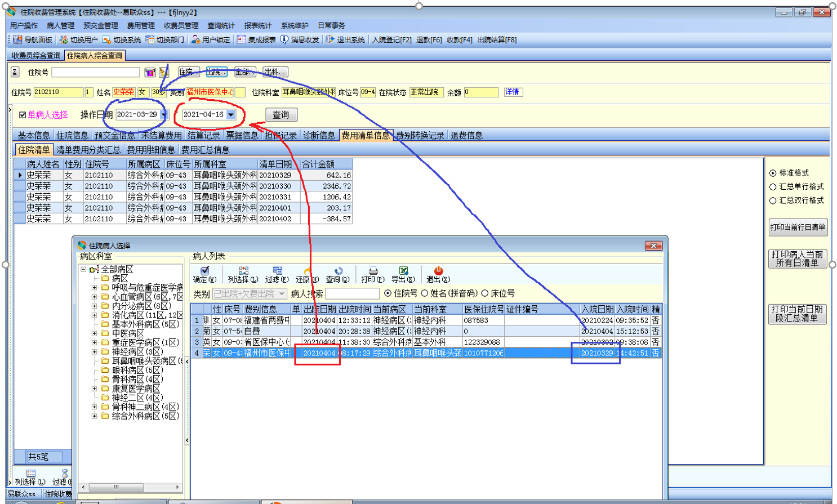837x504 pixels.
Task: Click the 切换系统 switch system icon
Action: (106, 39)
